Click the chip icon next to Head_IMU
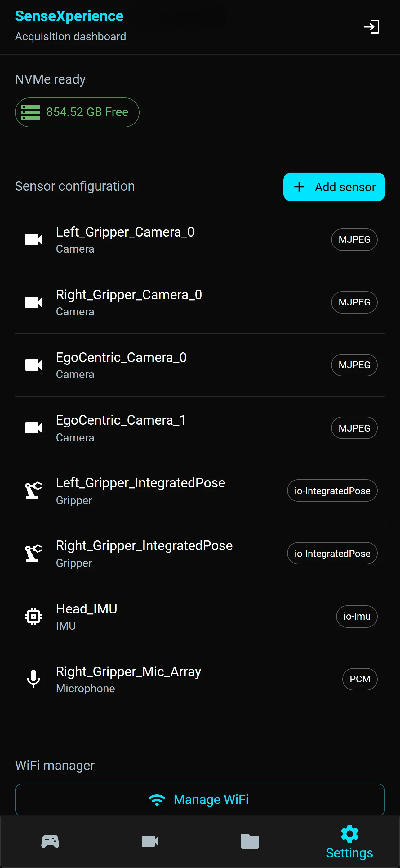This screenshot has height=868, width=400. click(x=34, y=616)
